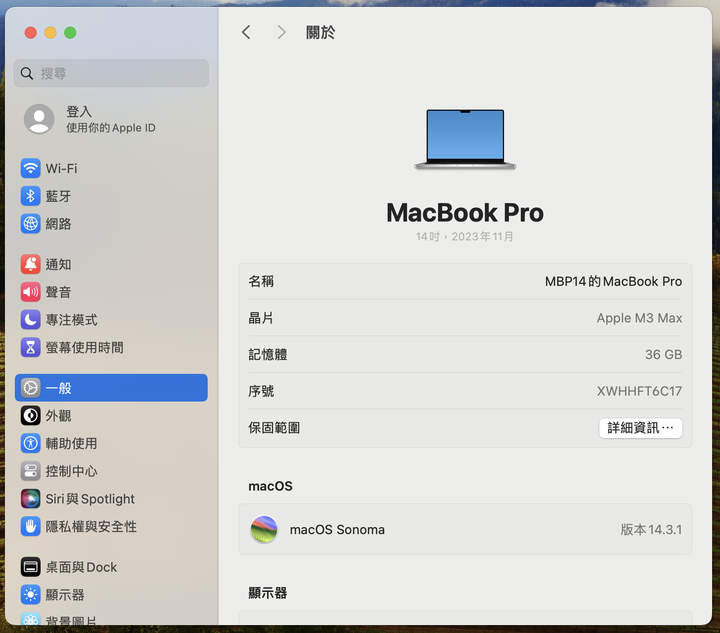This screenshot has height=633, width=720.
Task: Select 輔助使用 sidebar label
Action: pos(71,443)
